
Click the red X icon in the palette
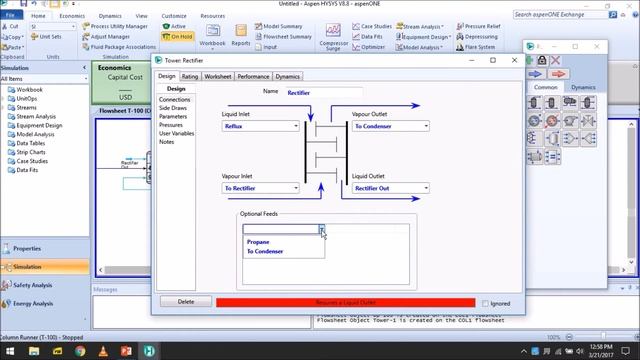[x=556, y=61]
